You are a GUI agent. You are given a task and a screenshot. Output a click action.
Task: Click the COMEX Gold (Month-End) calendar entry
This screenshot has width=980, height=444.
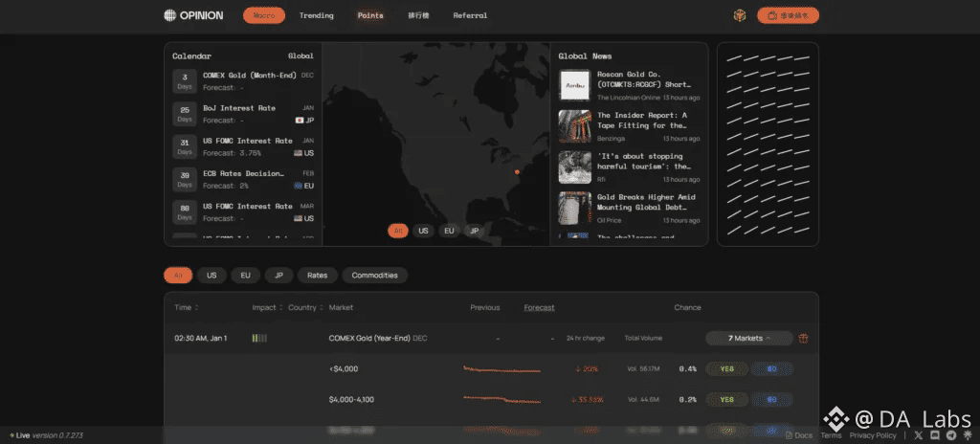pos(243,81)
